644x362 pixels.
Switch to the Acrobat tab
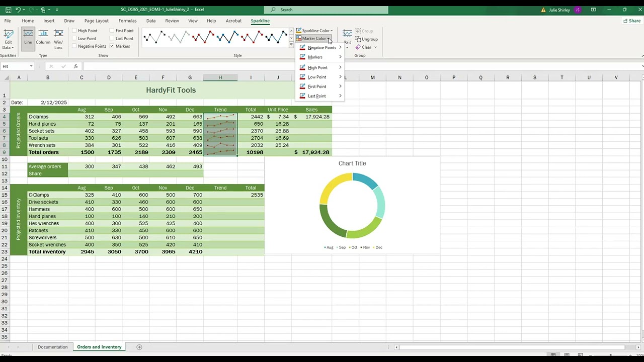coord(233,21)
